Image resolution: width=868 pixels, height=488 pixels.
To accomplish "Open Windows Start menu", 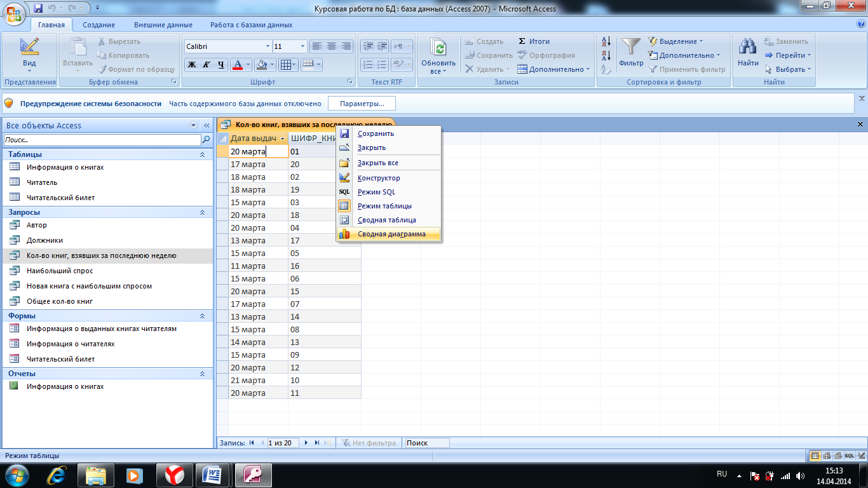I will (x=17, y=475).
